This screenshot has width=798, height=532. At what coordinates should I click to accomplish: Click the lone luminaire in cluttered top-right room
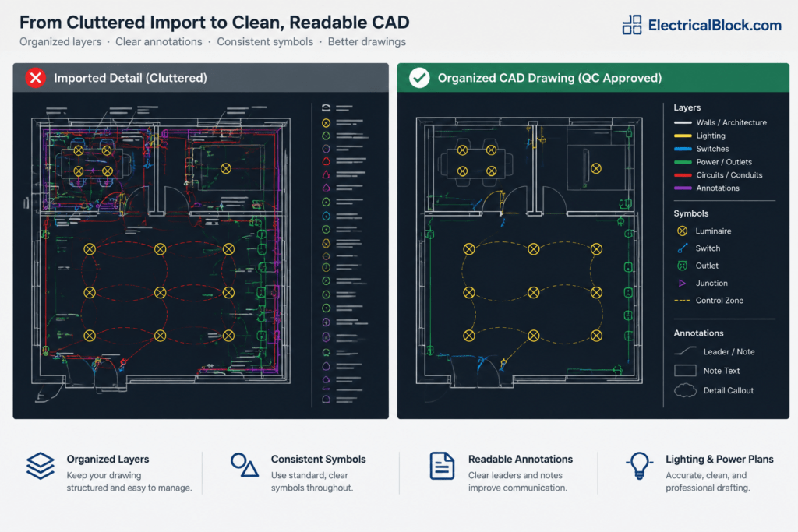coord(226,168)
